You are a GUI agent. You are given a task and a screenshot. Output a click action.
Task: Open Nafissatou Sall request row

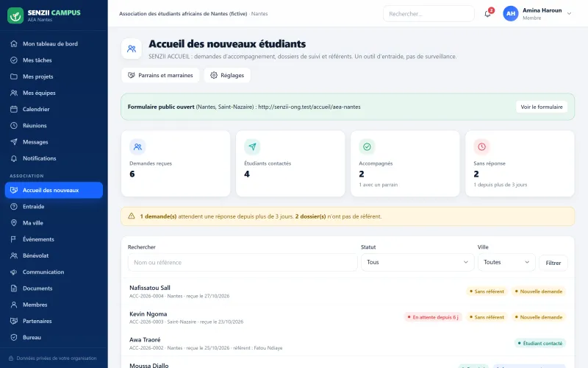[x=348, y=291]
